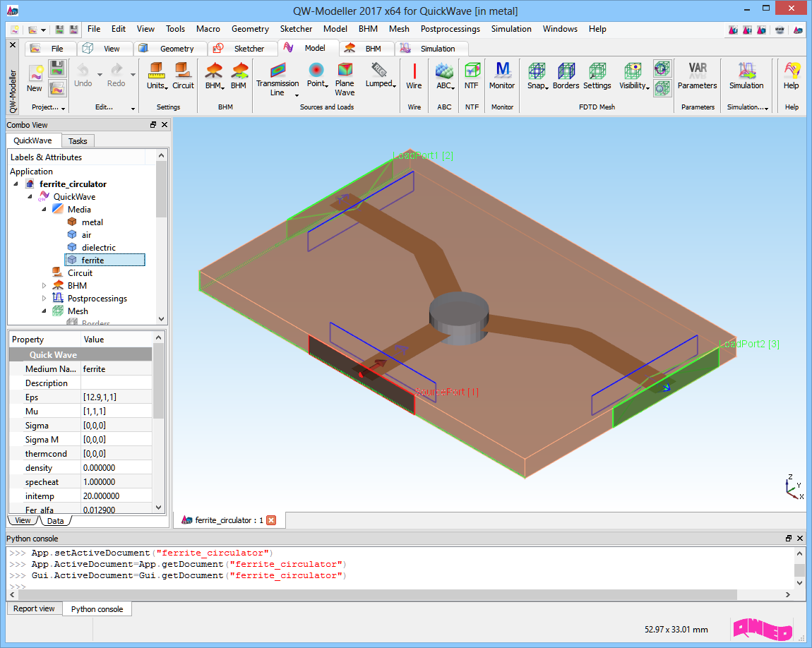This screenshot has height=648, width=812.
Task: Select the Plane Wave source tool
Action: point(345,79)
